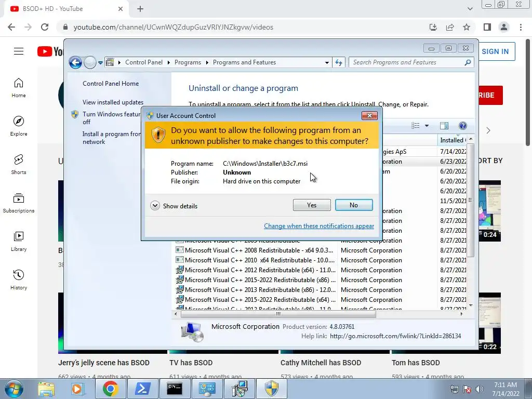Open View installed updates link
The image size is (532, 399).
point(113,102)
